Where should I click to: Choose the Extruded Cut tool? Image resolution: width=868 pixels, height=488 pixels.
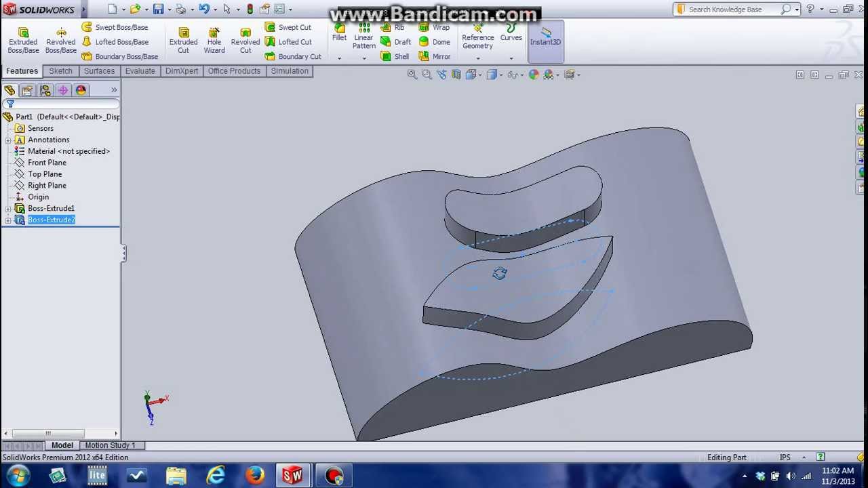click(183, 41)
